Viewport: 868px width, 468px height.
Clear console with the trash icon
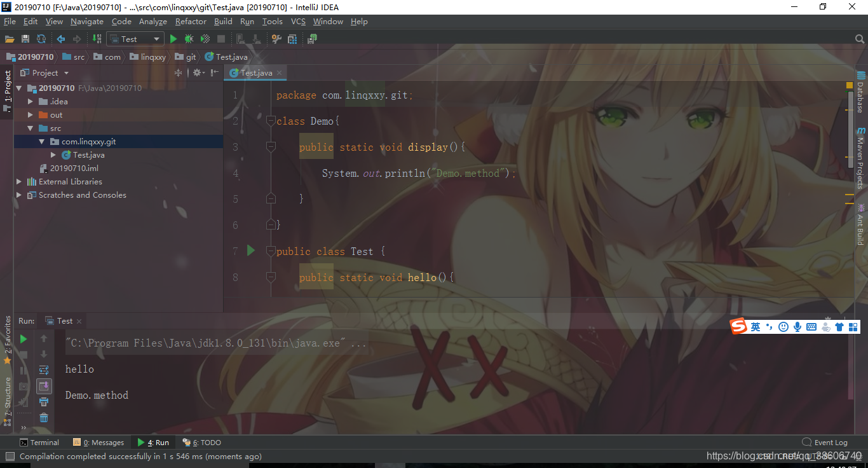(44, 418)
